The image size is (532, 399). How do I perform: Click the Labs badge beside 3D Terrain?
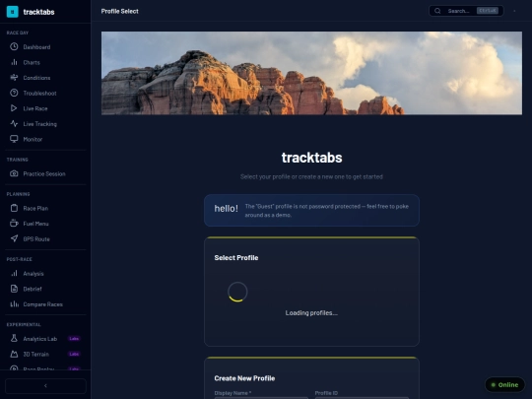click(x=74, y=354)
